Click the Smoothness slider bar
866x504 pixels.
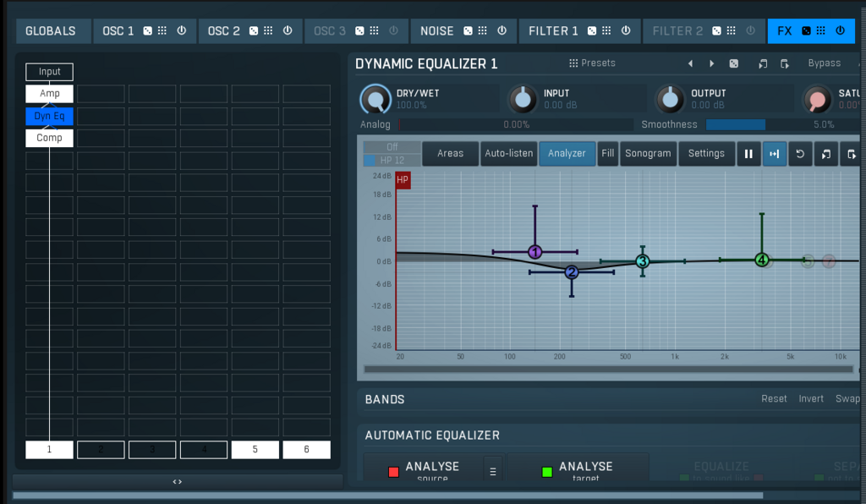770,124
